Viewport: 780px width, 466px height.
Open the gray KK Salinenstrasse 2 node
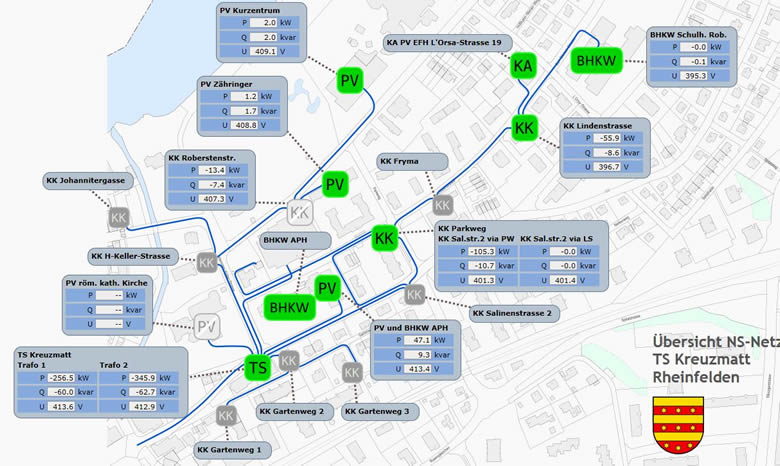coord(414,295)
